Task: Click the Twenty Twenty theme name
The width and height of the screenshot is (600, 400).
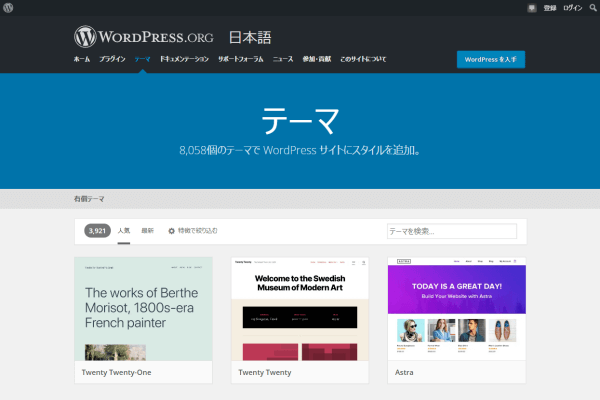Action: 265,372
